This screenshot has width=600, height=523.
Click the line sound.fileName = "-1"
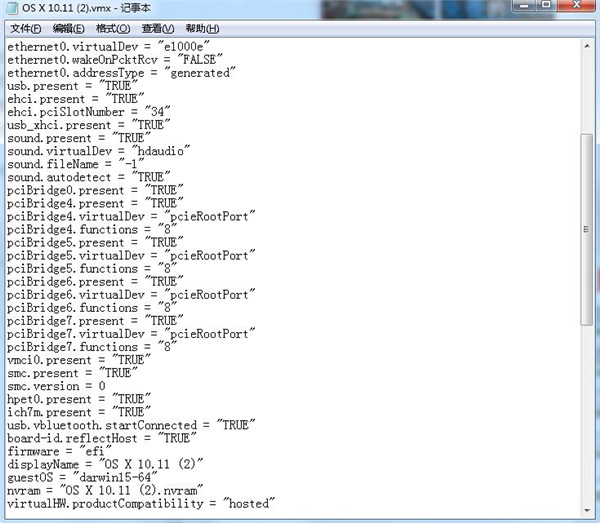point(76,164)
